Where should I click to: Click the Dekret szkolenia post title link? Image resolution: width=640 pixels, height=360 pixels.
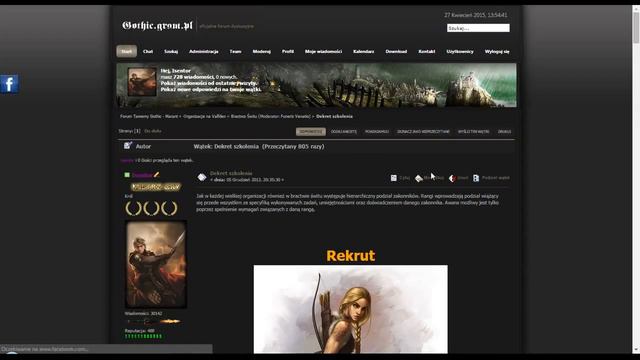click(231, 173)
